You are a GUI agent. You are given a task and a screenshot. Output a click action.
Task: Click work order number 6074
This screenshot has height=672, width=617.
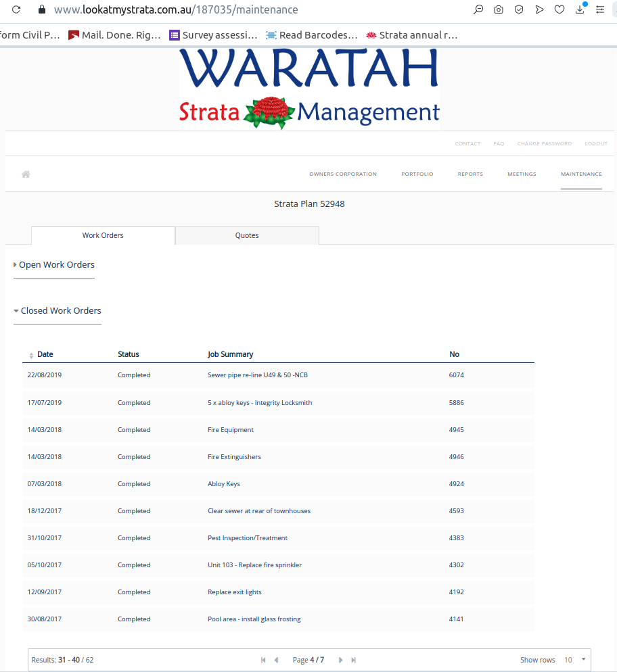pyautogui.click(x=456, y=375)
